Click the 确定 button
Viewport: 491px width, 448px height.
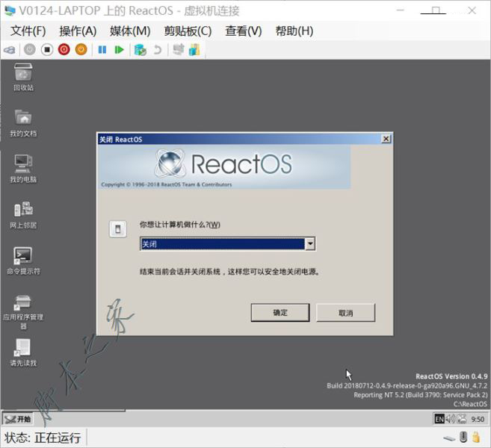point(280,313)
